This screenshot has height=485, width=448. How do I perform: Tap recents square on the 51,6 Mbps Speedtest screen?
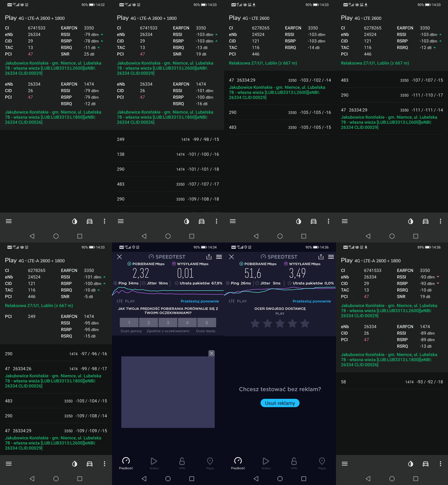tap(304, 479)
